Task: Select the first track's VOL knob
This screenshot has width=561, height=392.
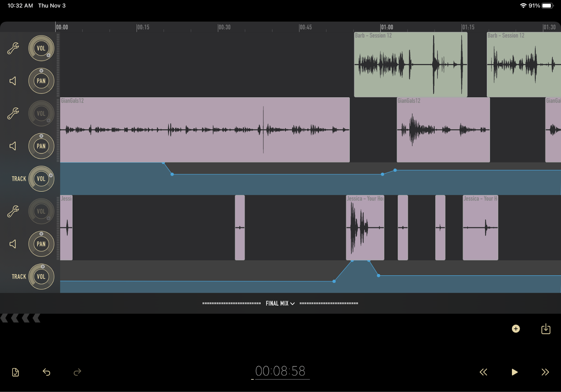Action: [x=41, y=48]
